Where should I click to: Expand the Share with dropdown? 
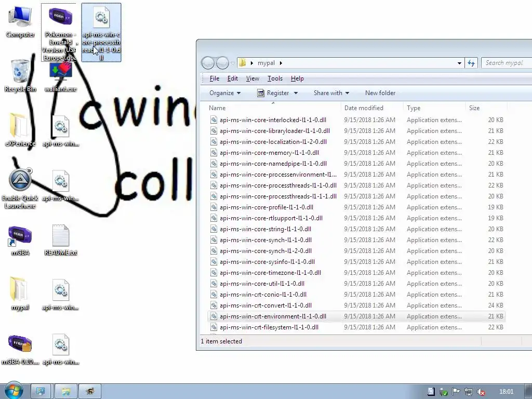pyautogui.click(x=331, y=93)
